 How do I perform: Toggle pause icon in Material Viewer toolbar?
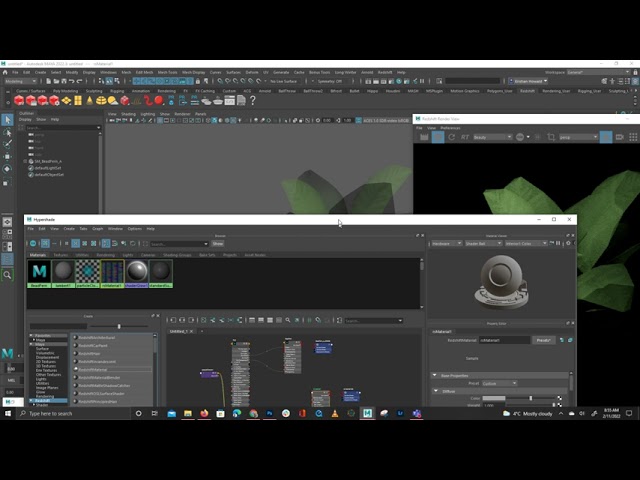coord(558,243)
